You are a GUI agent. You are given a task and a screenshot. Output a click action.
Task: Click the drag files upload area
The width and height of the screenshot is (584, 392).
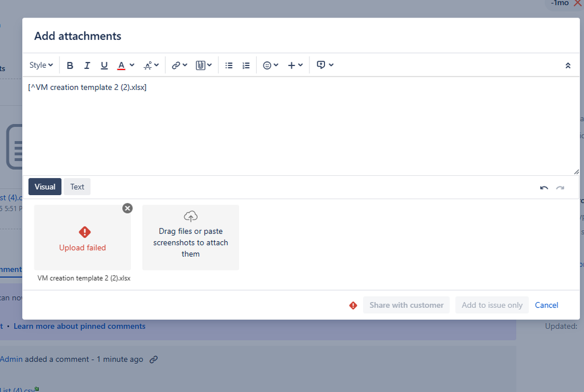point(191,238)
